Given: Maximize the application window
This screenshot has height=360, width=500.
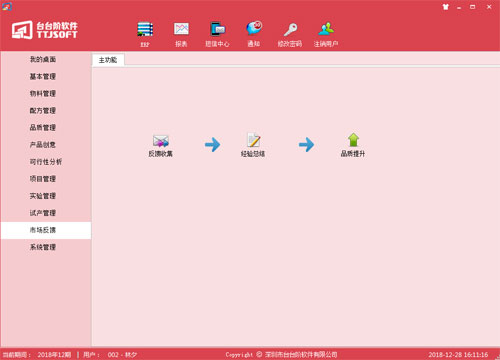Looking at the screenshot, I should pyautogui.click(x=473, y=7).
